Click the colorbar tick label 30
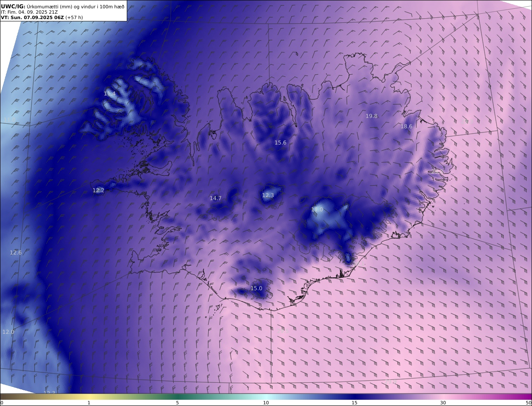The width and height of the screenshot is (532, 406). [x=443, y=403]
